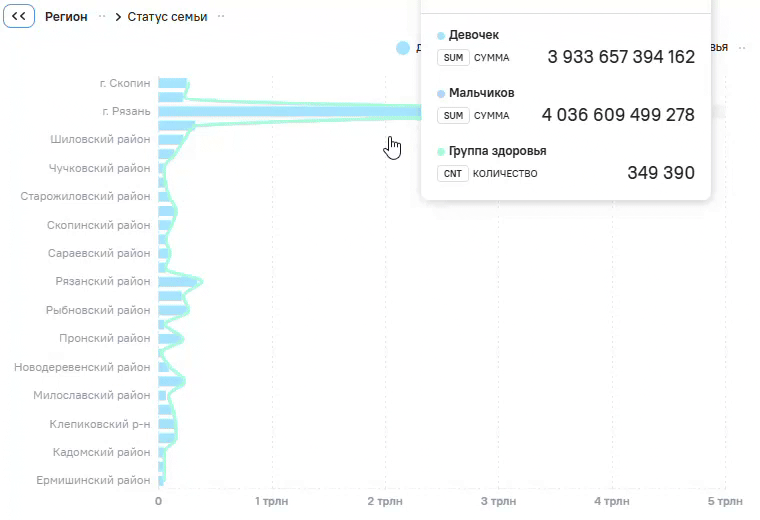760x520 pixels.
Task: Click the legend options dots at far right
Action: click(x=742, y=48)
